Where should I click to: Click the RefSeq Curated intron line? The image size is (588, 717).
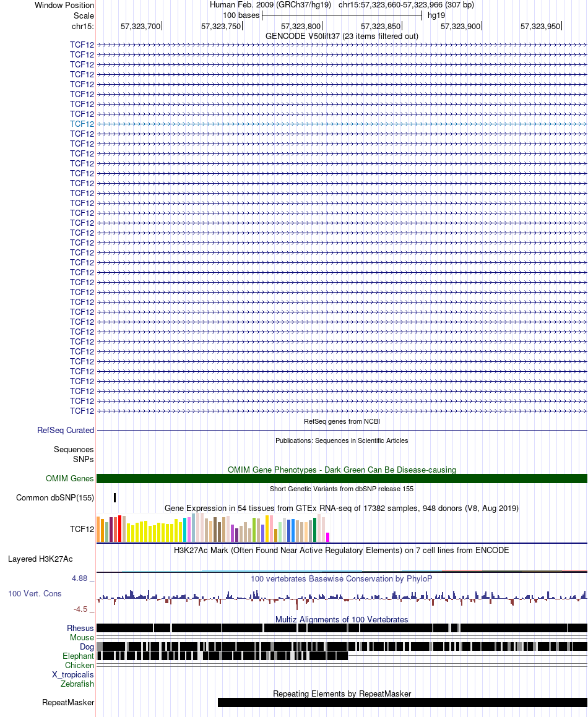coord(342,431)
